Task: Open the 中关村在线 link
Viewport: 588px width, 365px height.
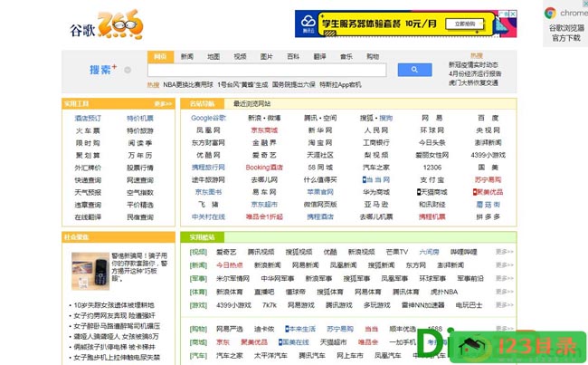Action: click(x=208, y=217)
